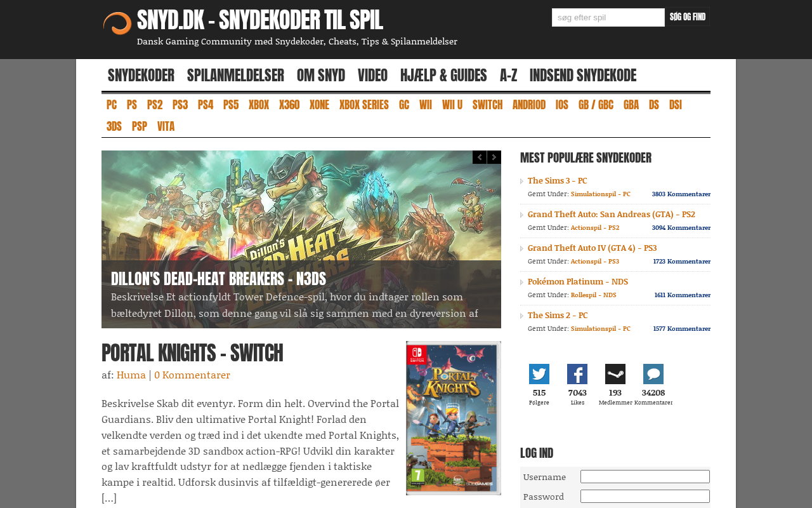The height and width of the screenshot is (508, 812).
Task: Select the Vita platform tab
Action: (166, 126)
